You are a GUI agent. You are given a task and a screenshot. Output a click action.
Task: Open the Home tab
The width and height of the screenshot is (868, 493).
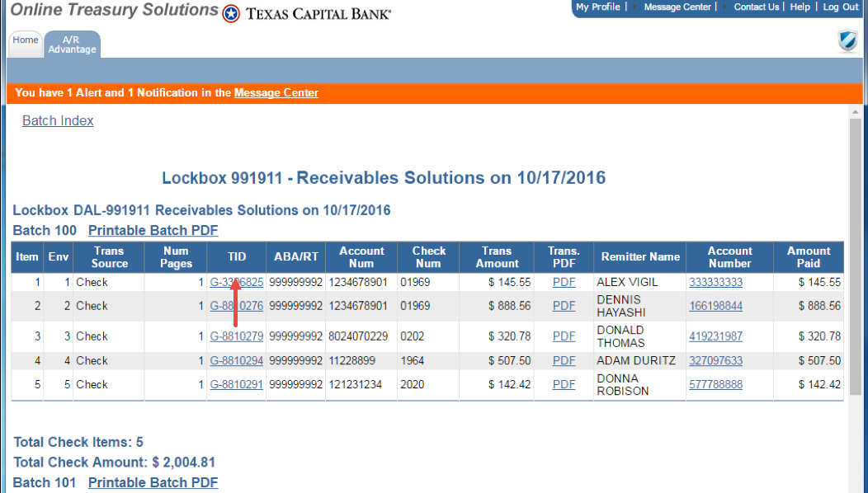pyautogui.click(x=26, y=40)
